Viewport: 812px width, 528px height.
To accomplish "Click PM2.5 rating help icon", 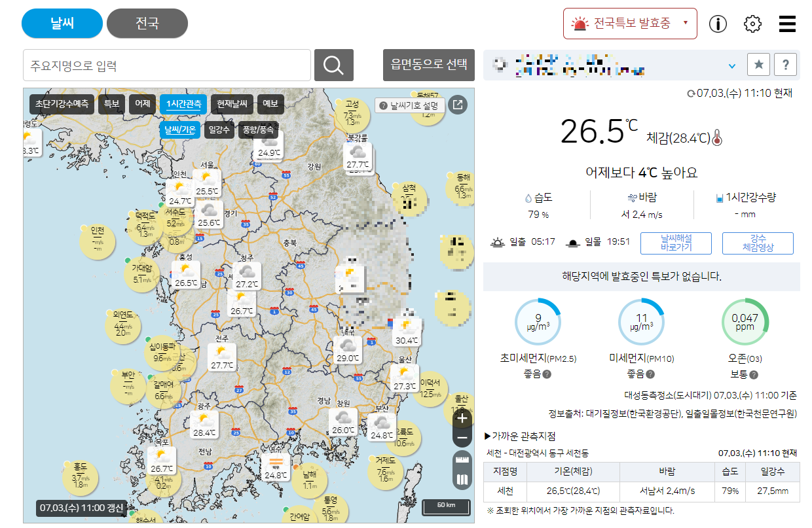I will click(547, 374).
